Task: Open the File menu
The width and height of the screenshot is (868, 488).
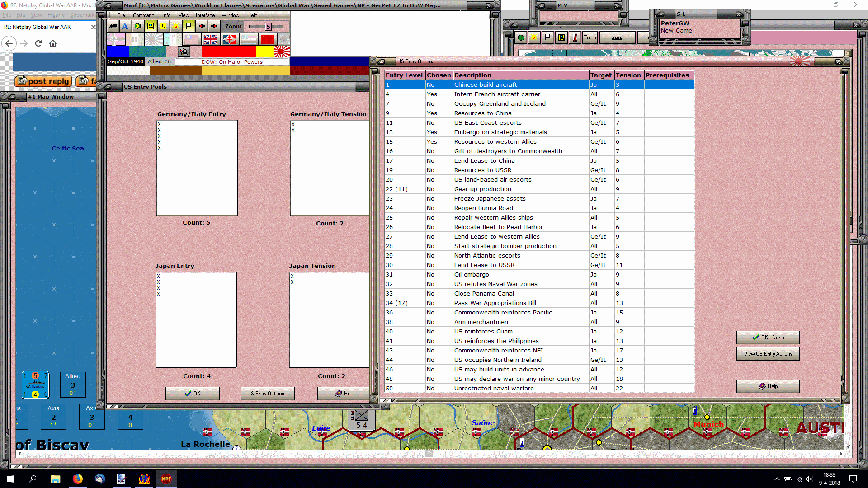Action: [121, 15]
